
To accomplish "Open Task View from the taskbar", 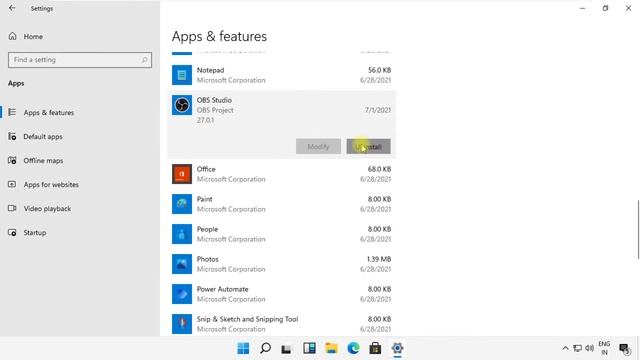I will coord(287,349).
